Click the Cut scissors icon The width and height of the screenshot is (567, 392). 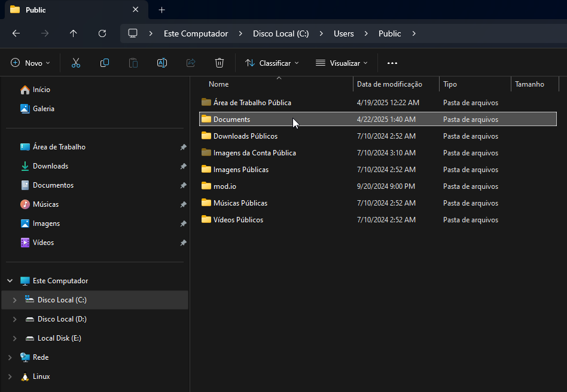click(x=76, y=63)
